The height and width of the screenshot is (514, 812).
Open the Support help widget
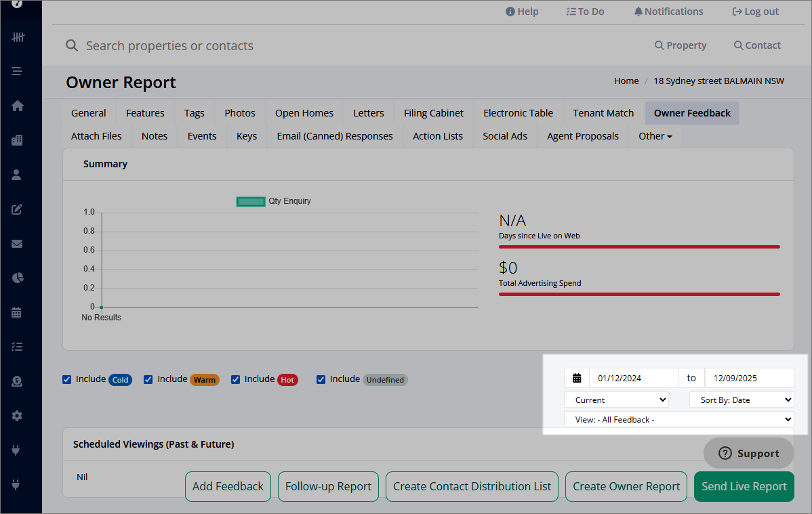tap(748, 454)
